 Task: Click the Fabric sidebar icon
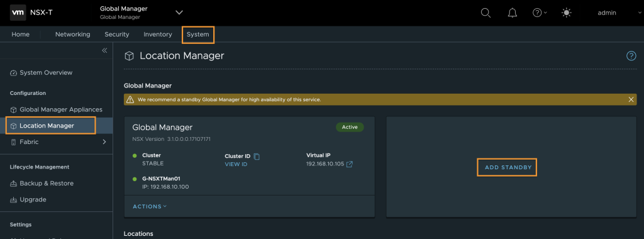(x=13, y=142)
